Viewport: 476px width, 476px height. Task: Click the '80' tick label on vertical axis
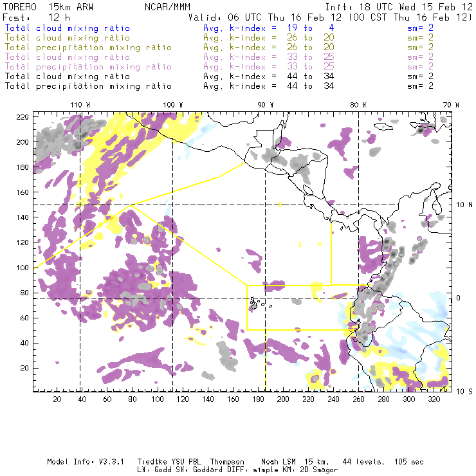point(24,293)
